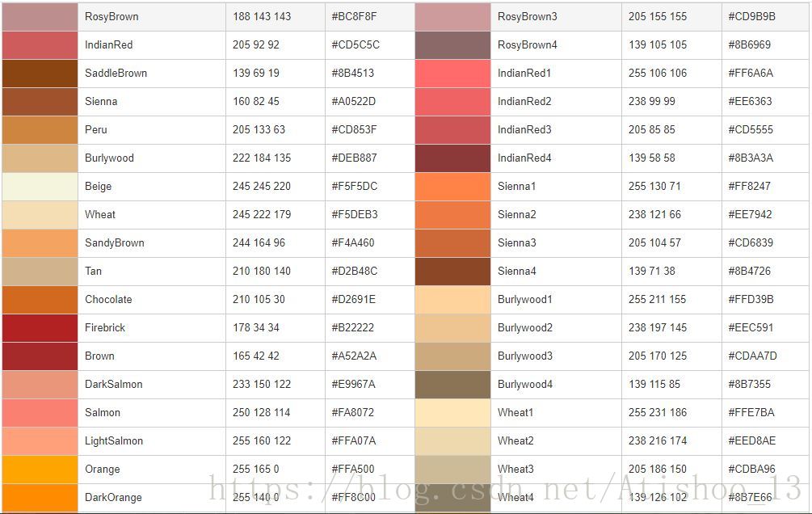Screen dimensions: 812x514
Task: Click the Tan color swatch
Action: (40, 271)
